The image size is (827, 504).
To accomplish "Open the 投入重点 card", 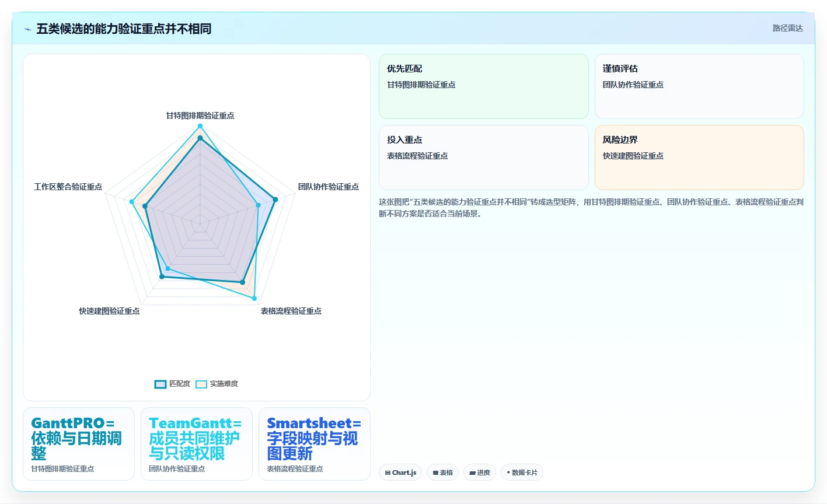I will (484, 157).
